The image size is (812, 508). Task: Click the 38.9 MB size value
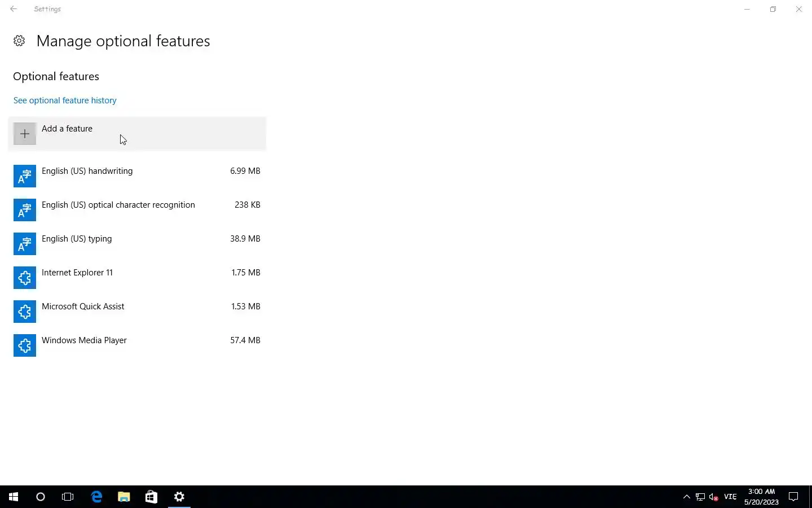(245, 239)
